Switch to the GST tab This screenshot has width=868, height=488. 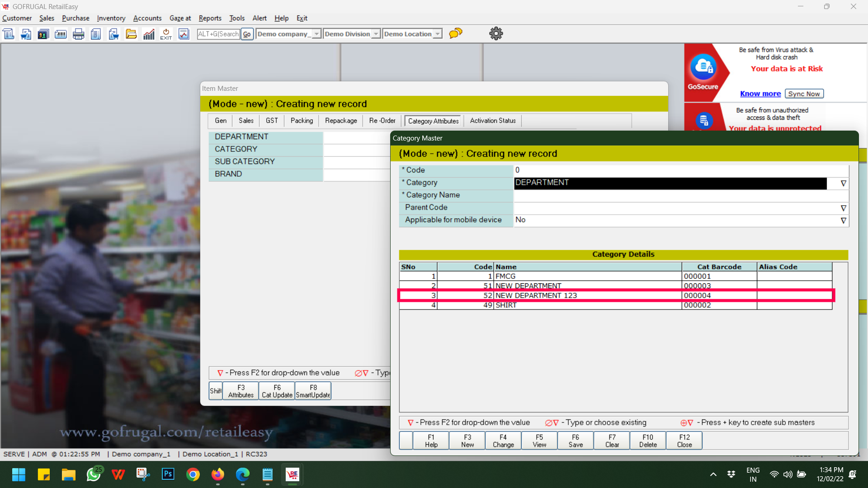point(272,121)
